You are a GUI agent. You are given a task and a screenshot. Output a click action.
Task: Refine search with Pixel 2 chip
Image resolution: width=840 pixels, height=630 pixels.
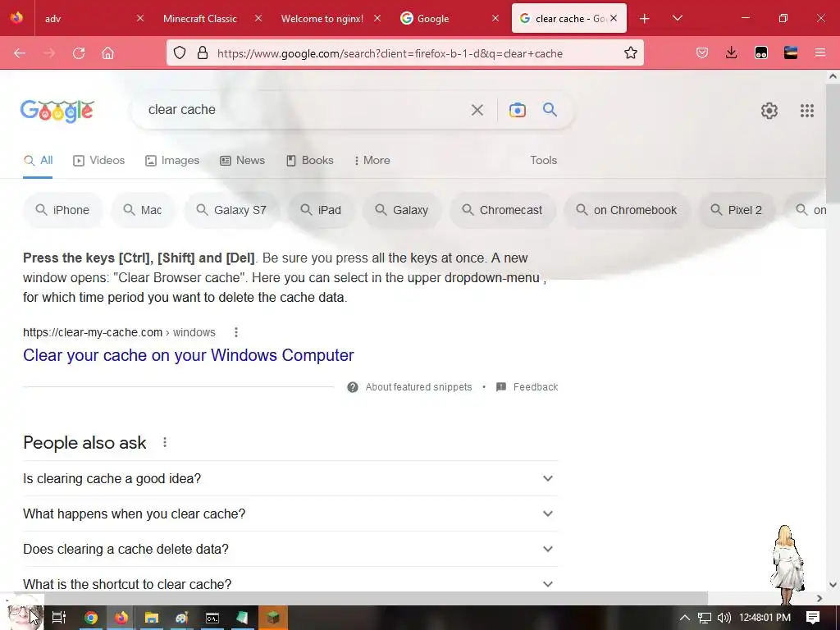point(737,210)
